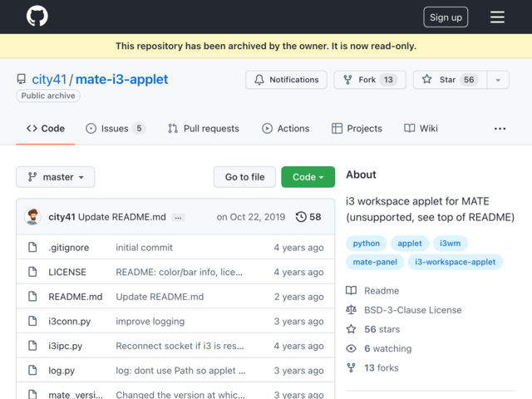
Task: Open the mate-i3-applet repository link
Action: (x=121, y=80)
